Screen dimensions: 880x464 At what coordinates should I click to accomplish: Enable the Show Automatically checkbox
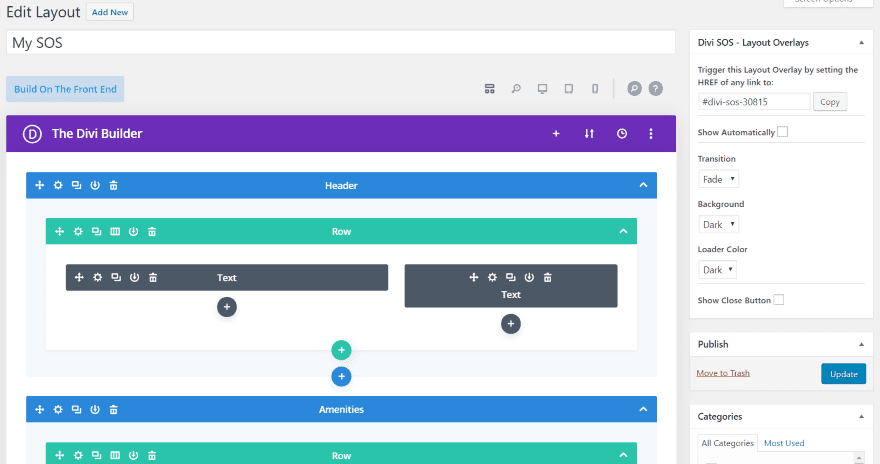coord(782,132)
